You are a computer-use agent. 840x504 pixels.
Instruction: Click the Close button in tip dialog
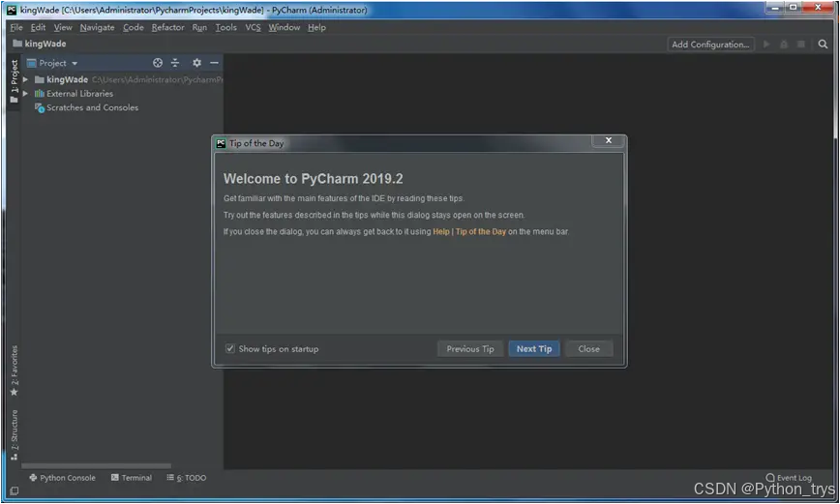coord(588,348)
